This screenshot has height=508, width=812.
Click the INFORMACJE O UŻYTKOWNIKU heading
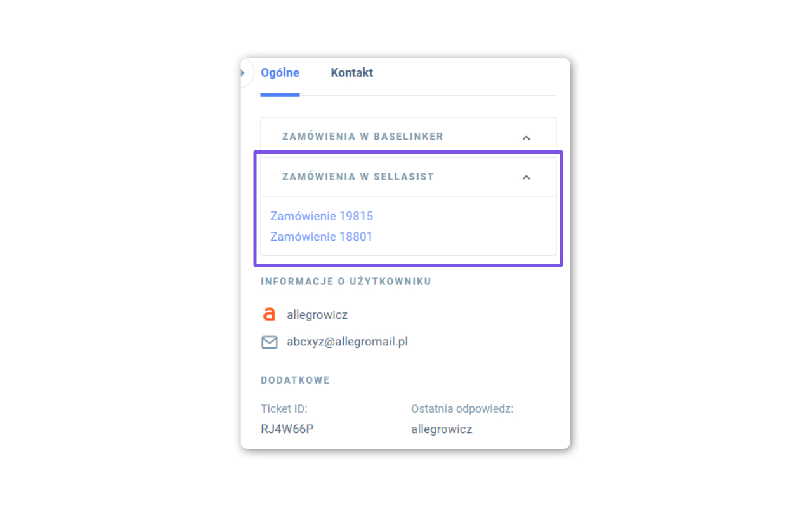pyautogui.click(x=346, y=281)
